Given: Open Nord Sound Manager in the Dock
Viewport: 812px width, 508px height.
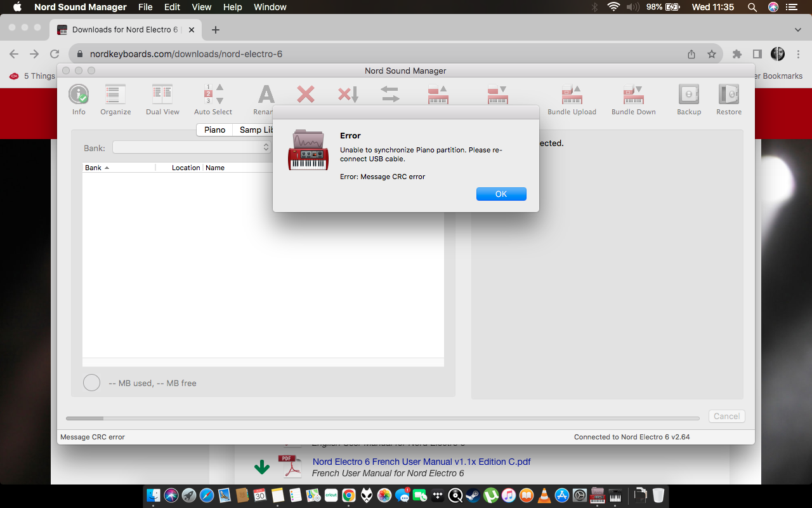Looking at the screenshot, I should (x=598, y=495).
